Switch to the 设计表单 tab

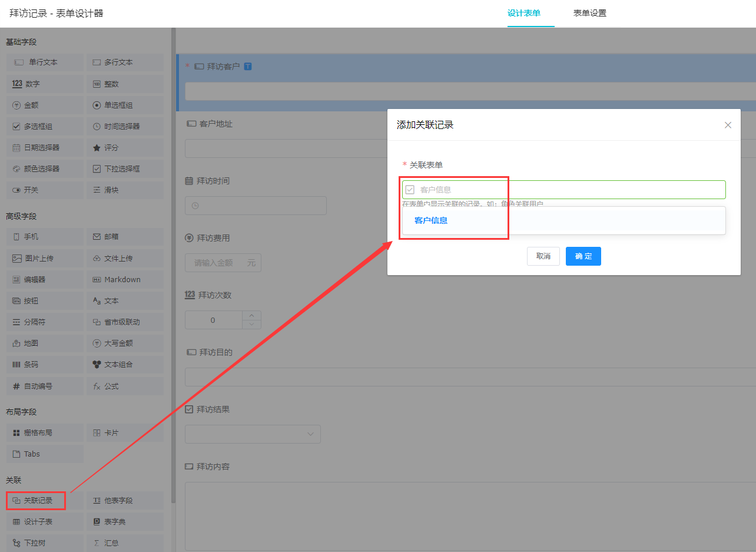pos(524,13)
